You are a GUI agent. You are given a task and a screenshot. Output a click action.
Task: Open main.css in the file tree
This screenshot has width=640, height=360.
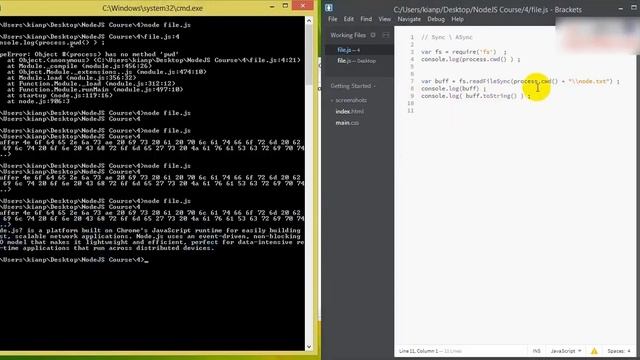347,123
